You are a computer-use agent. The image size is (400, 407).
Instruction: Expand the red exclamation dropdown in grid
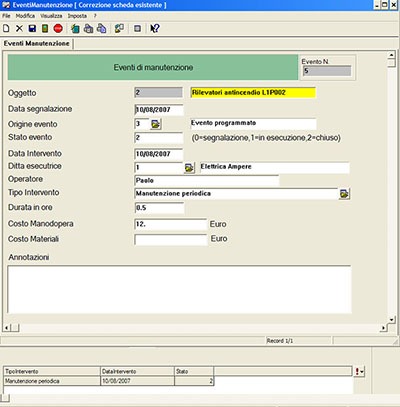click(359, 371)
